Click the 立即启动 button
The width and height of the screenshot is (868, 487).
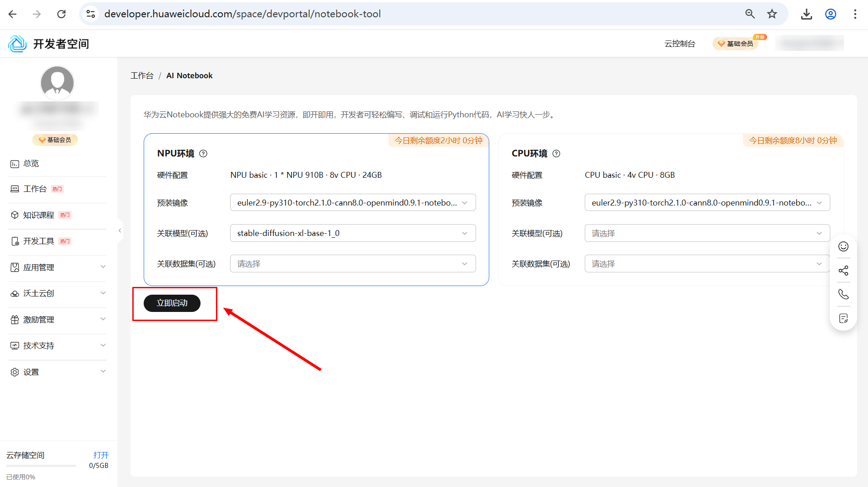click(x=172, y=303)
